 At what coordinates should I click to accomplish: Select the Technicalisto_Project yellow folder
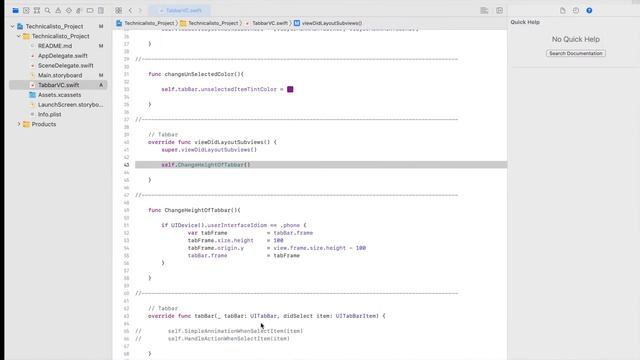[56, 36]
